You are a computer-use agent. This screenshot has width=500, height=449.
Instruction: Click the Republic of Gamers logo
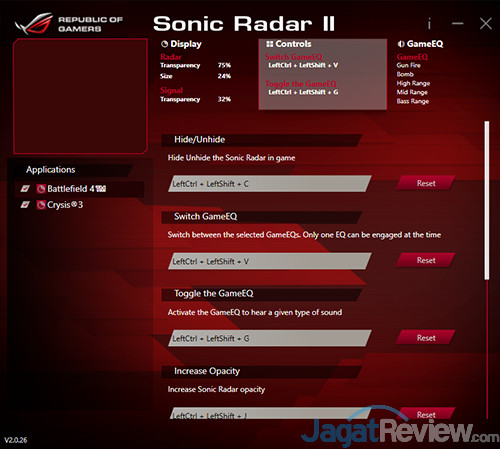click(x=68, y=24)
